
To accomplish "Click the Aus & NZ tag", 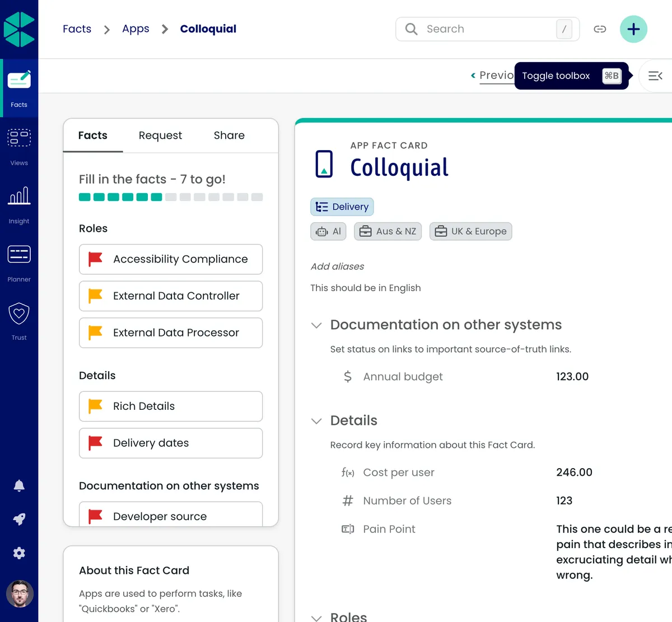I will pyautogui.click(x=388, y=231).
